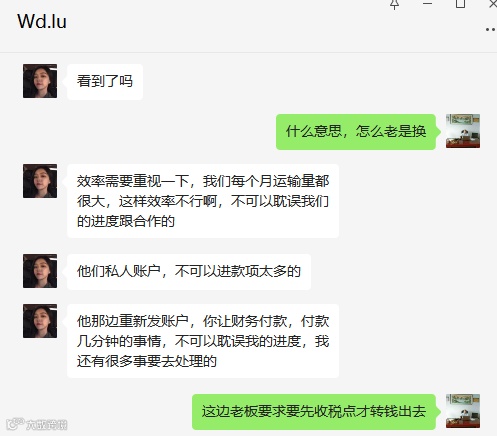
Task: Select the 效率需要重视一下 message bubble
Action: click(203, 201)
